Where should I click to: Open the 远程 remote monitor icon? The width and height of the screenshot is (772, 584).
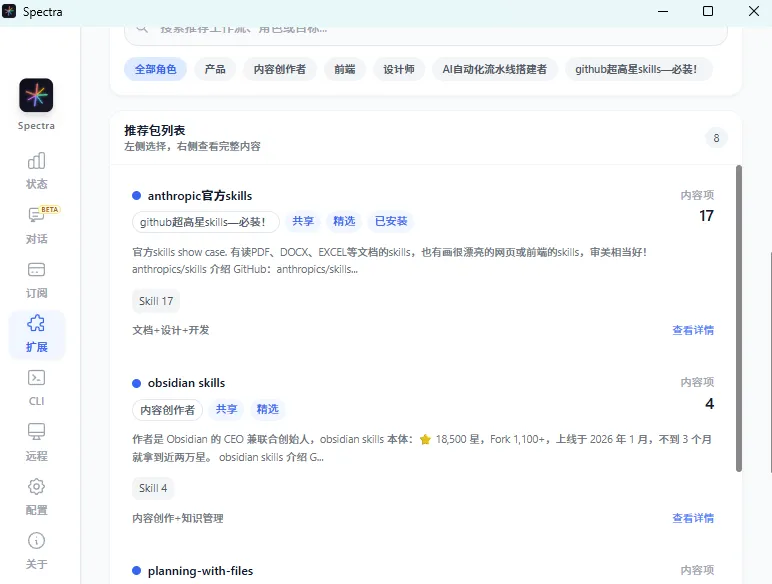[36, 432]
